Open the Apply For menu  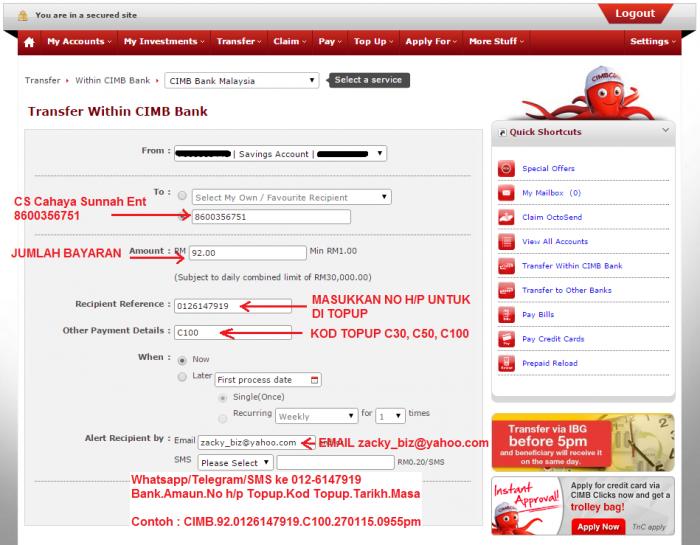(x=431, y=42)
